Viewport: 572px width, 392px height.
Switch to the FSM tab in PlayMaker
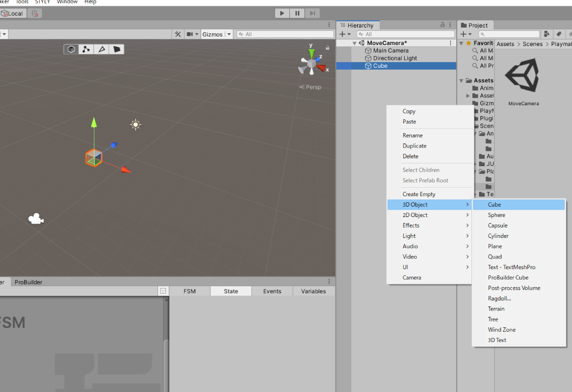[189, 291]
